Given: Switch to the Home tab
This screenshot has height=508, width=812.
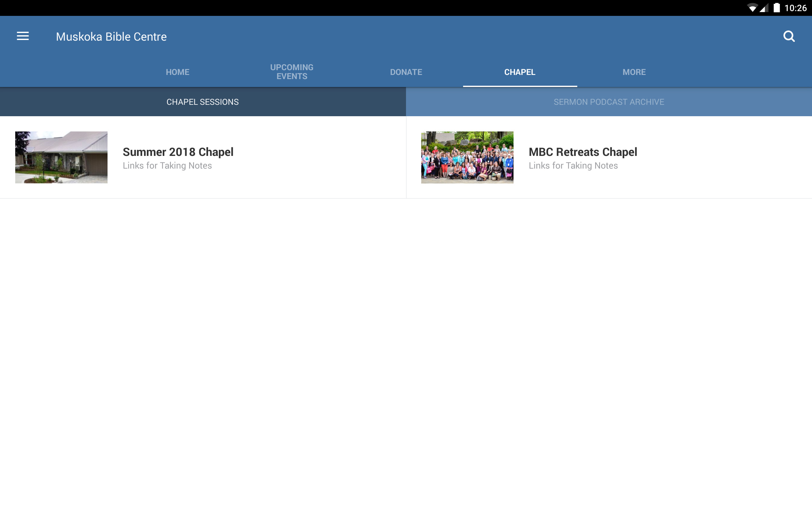Looking at the screenshot, I should [178, 72].
